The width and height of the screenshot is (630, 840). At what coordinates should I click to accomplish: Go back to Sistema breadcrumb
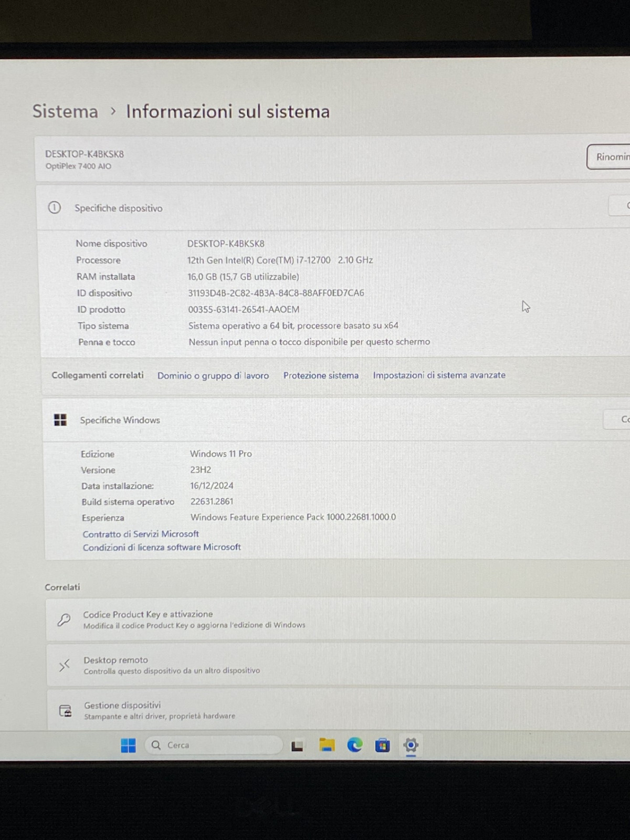coord(65,111)
